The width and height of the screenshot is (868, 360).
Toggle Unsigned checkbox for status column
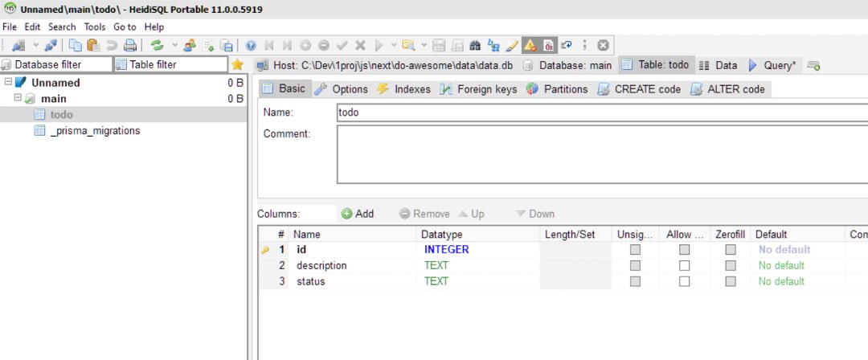(x=636, y=281)
